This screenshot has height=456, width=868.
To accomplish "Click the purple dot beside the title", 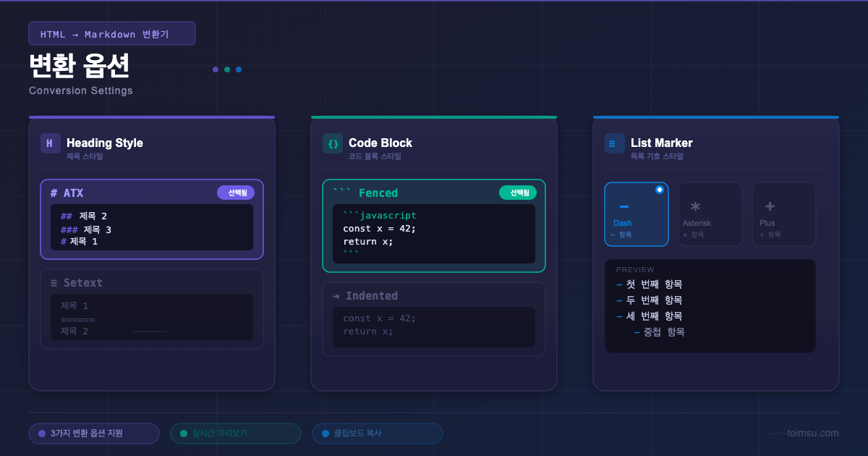I will (216, 69).
